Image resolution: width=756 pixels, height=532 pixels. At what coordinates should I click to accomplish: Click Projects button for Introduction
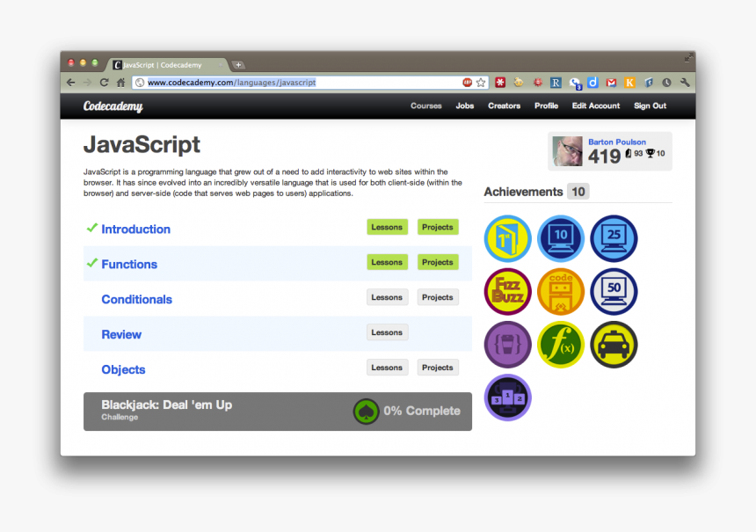[438, 227]
